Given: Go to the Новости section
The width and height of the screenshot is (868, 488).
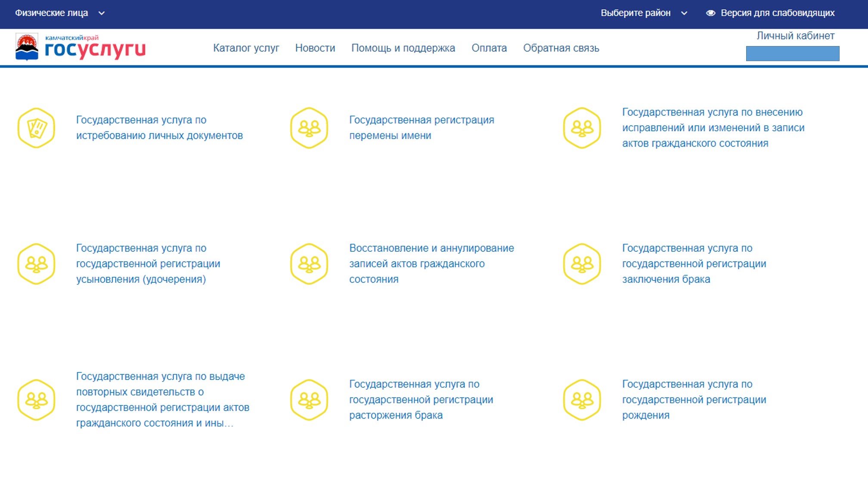Looking at the screenshot, I should pos(315,48).
